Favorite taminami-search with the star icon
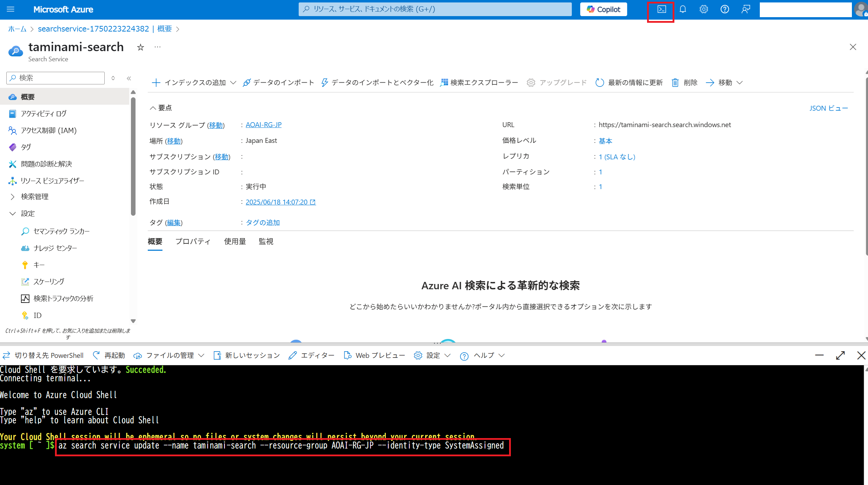The width and height of the screenshot is (868, 485). pyautogui.click(x=140, y=47)
